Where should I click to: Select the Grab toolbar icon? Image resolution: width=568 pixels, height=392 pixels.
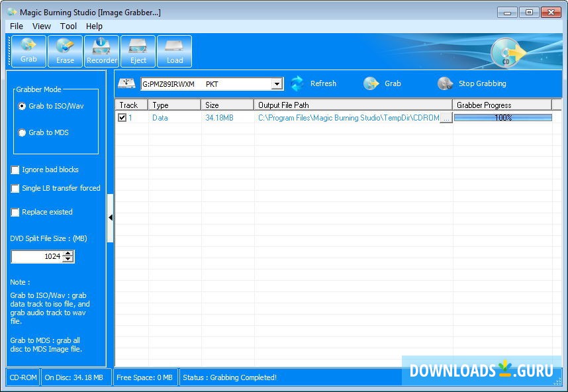[28, 51]
